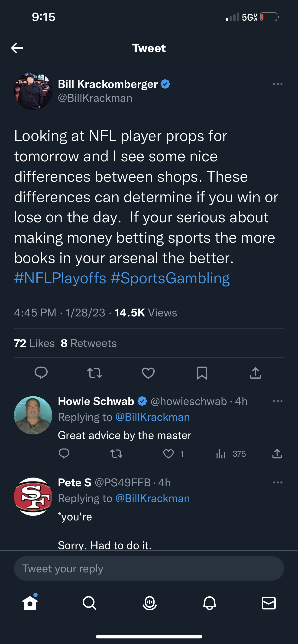Like Howie Schwab's reply
The width and height of the screenshot is (298, 644).
[168, 453]
